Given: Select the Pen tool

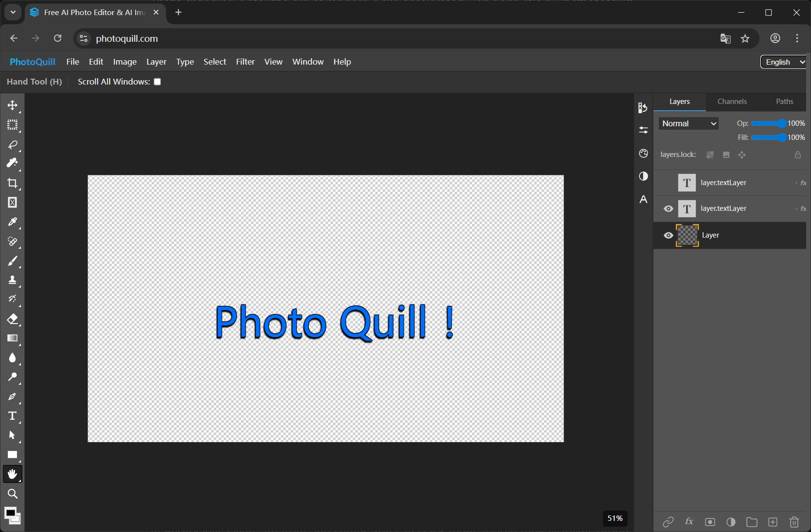Looking at the screenshot, I should point(13,396).
